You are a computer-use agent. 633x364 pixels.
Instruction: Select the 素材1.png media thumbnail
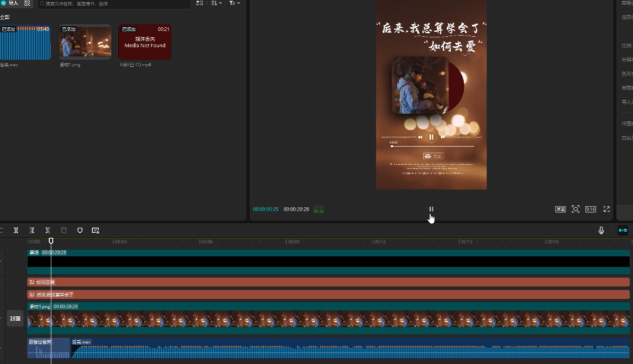tap(85, 42)
